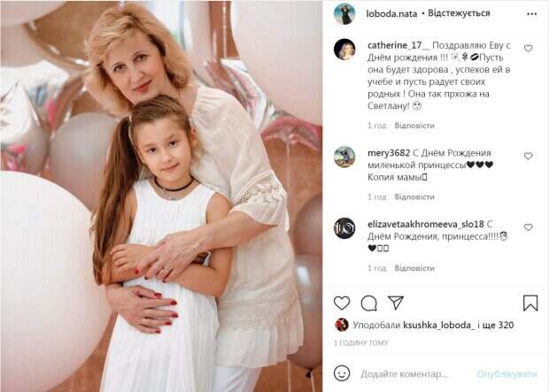Open elizavetaakhromeeva_slo18 avatar
This screenshot has height=392, width=549.
(344, 228)
